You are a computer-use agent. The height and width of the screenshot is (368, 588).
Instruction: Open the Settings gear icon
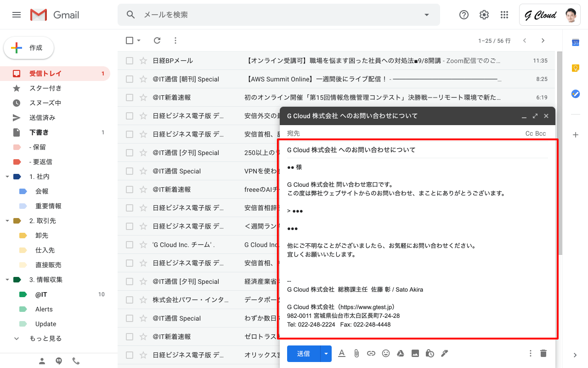coord(484,15)
